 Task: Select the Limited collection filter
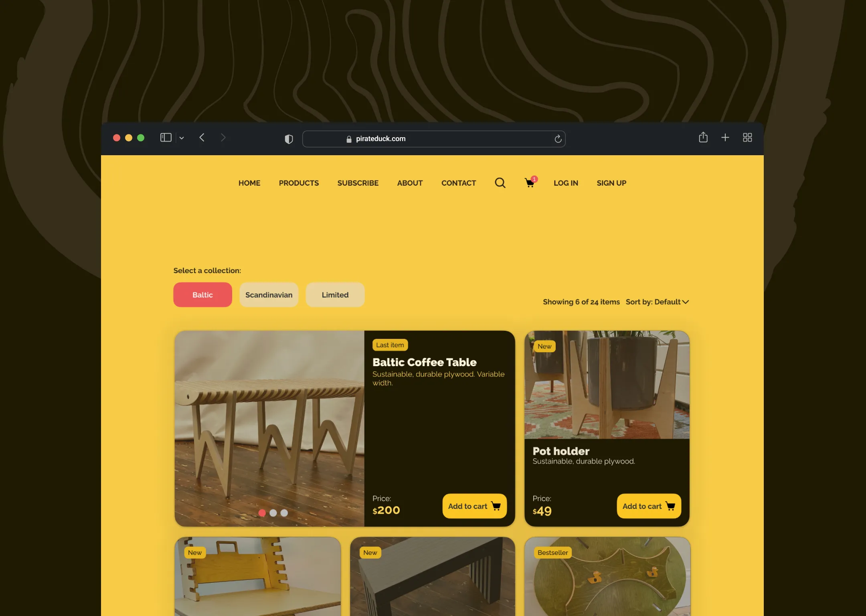point(335,295)
